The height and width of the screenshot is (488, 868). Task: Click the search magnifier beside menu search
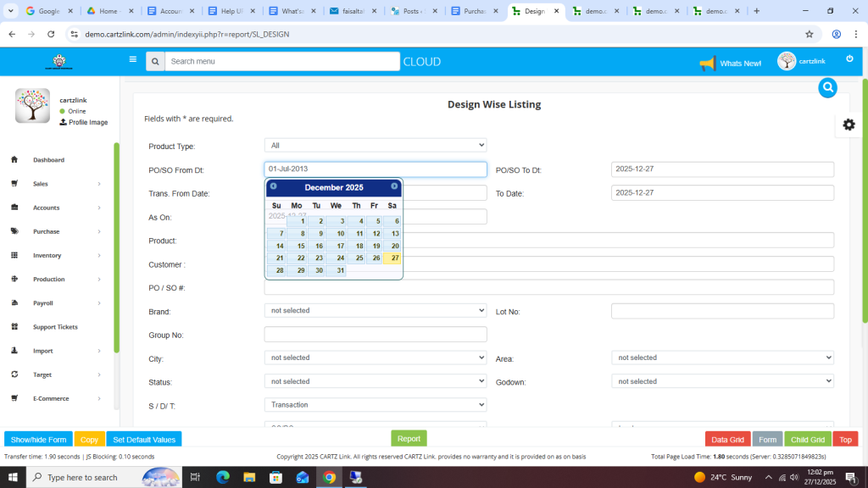click(x=154, y=62)
